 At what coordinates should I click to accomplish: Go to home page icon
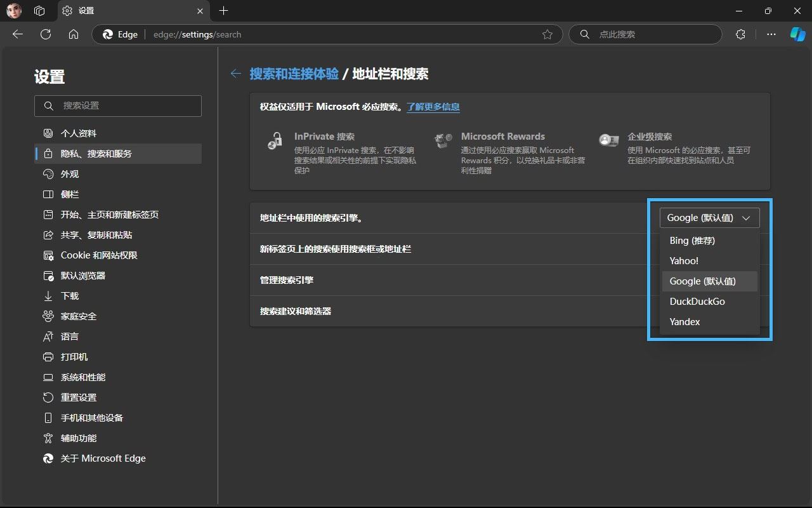[74, 34]
